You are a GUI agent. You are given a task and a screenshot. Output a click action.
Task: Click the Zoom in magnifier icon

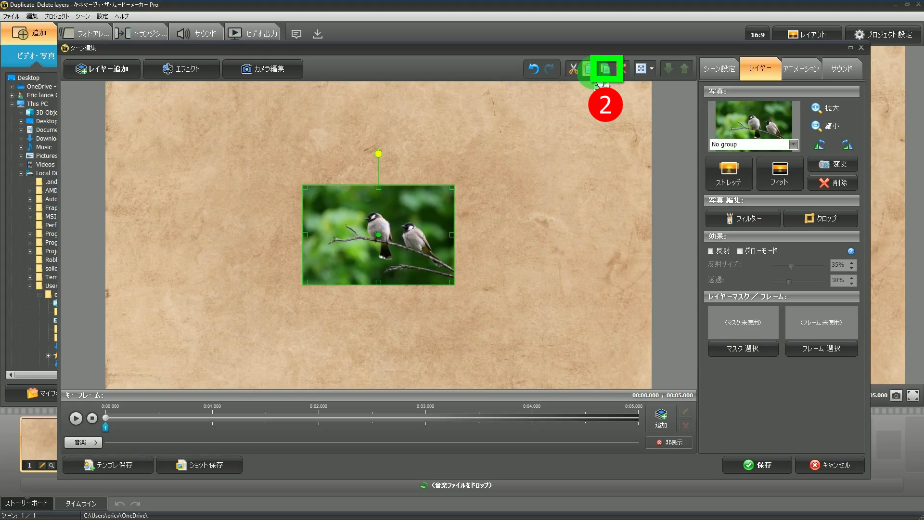pyautogui.click(x=818, y=108)
